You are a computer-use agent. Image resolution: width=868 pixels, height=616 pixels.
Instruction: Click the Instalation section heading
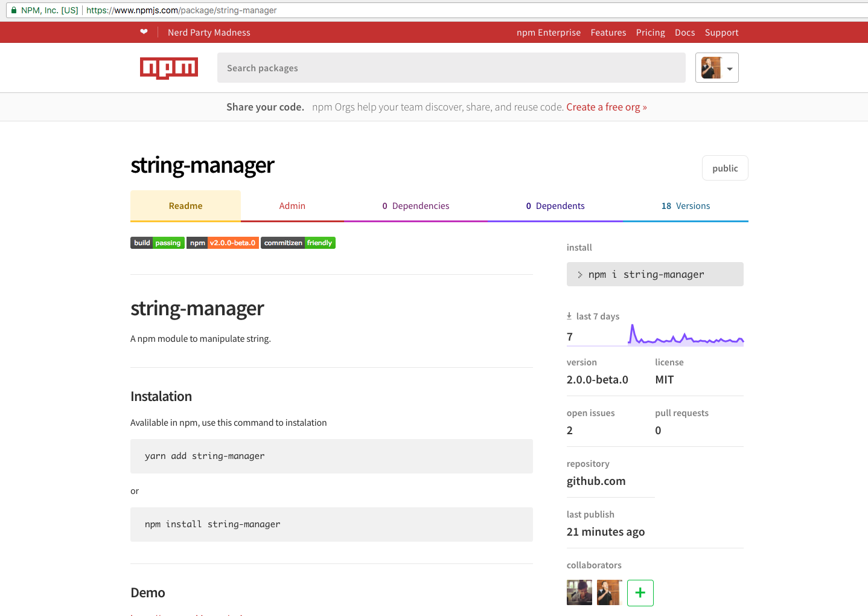pyautogui.click(x=161, y=396)
